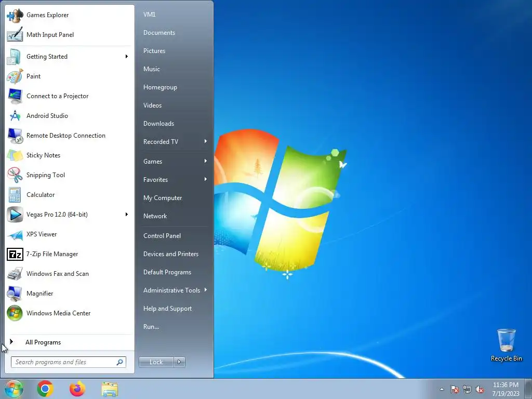The height and width of the screenshot is (399, 532).
Task: Click the Paint text label
Action: (33, 76)
